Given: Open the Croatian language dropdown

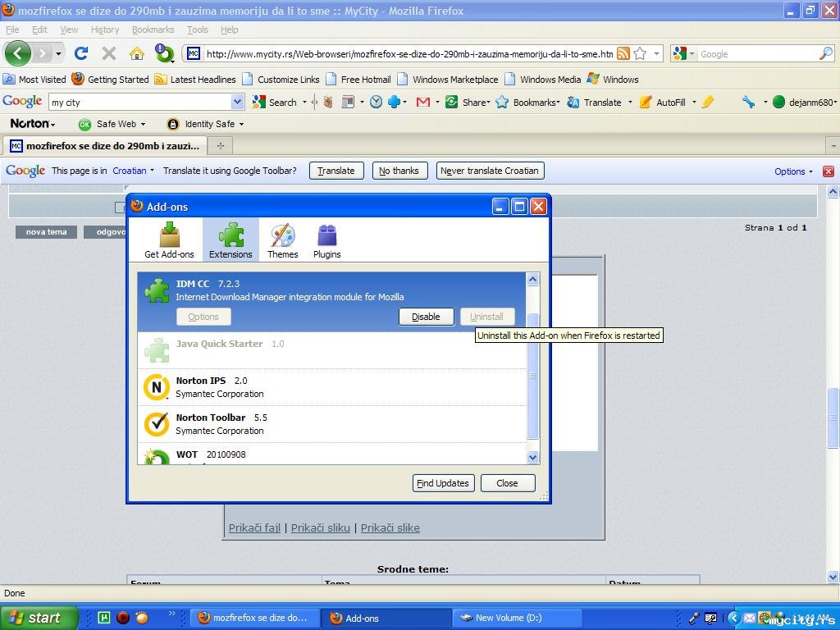Looking at the screenshot, I should 133,171.
